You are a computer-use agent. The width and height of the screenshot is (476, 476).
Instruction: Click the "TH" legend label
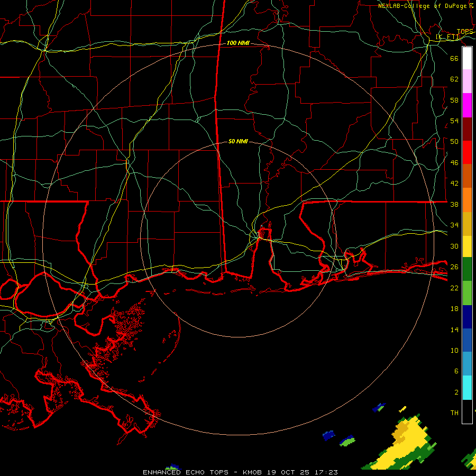454,413
